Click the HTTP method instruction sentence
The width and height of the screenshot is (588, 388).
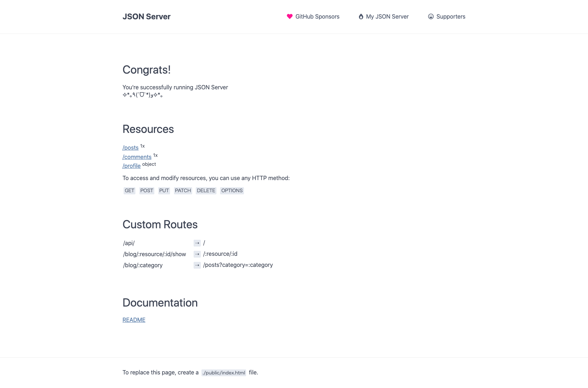(206, 178)
